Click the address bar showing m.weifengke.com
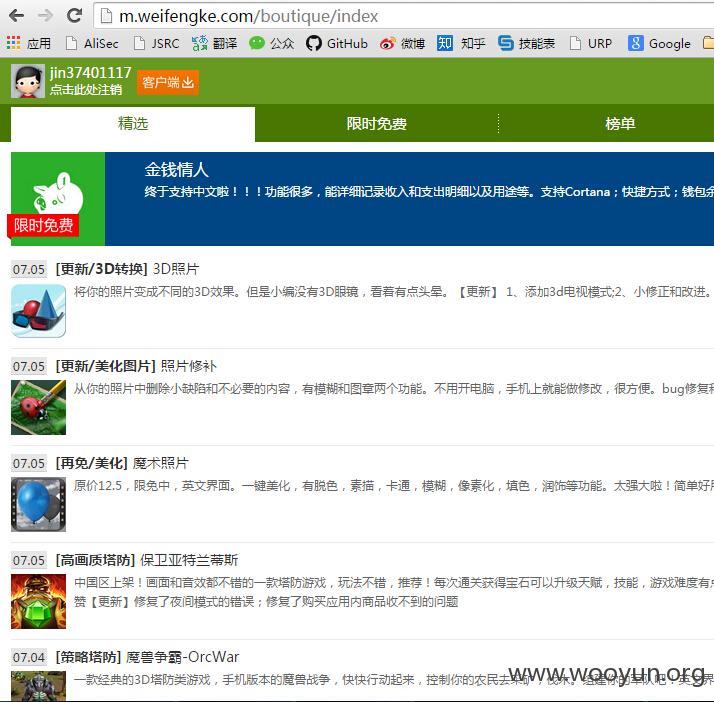 point(405,16)
